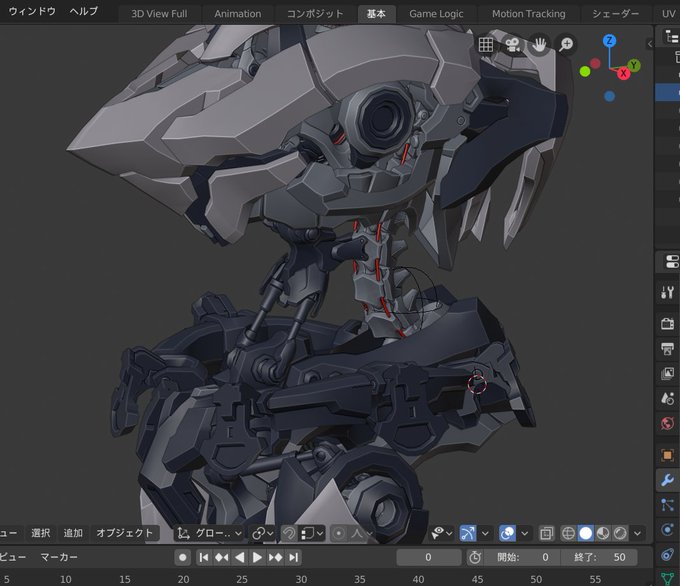Open the 追加 menu in viewport header

point(73,533)
